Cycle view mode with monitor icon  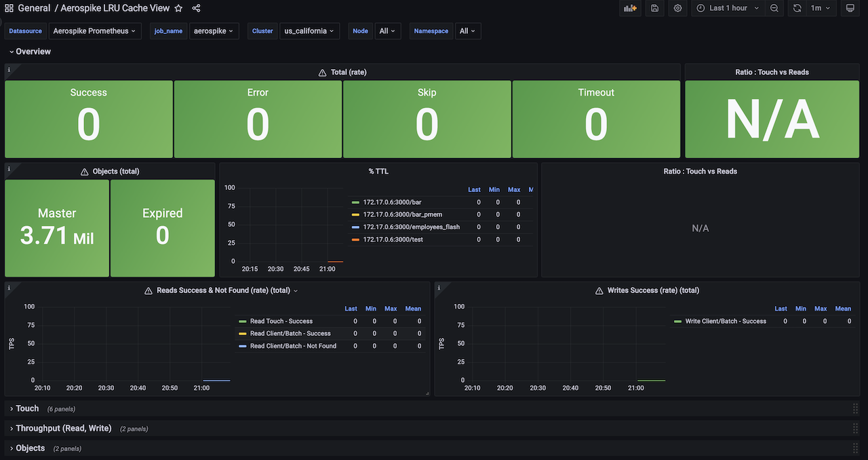click(x=850, y=8)
